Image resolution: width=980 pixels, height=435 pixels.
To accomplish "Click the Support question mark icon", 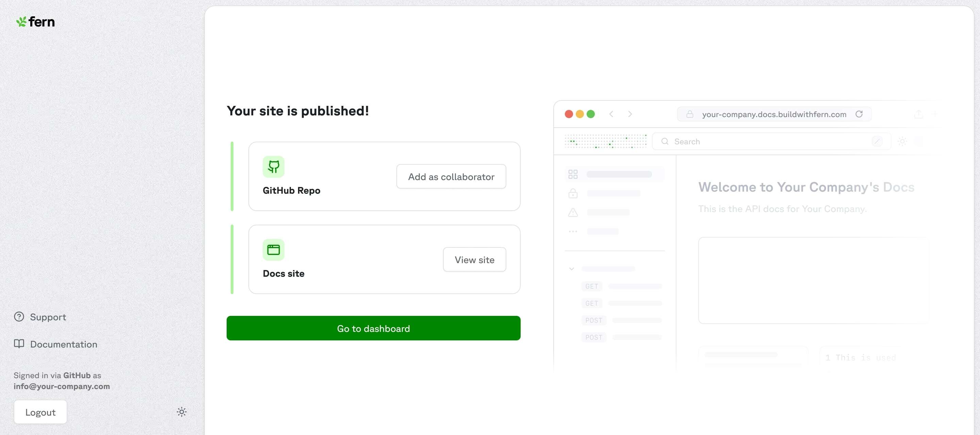I will tap(19, 317).
